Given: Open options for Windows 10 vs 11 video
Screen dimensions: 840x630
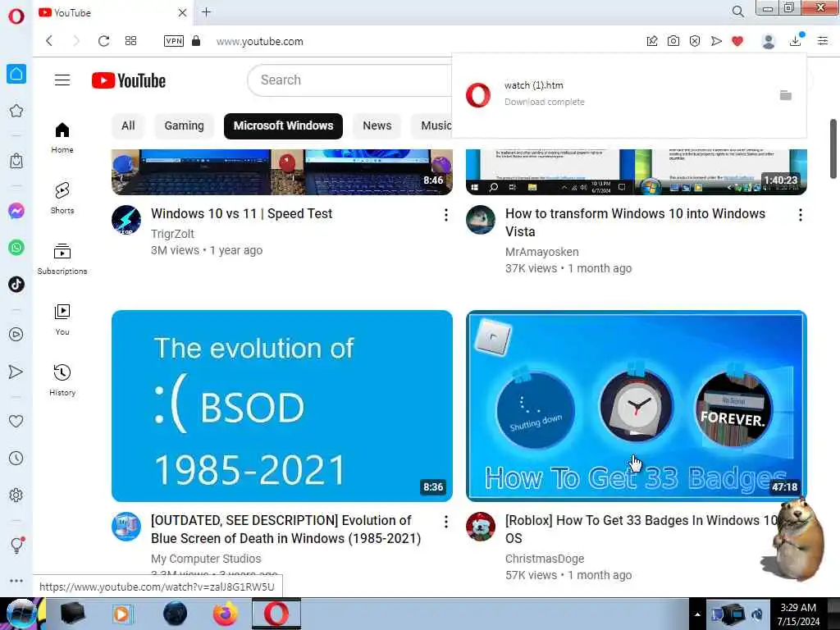Looking at the screenshot, I should [445, 216].
